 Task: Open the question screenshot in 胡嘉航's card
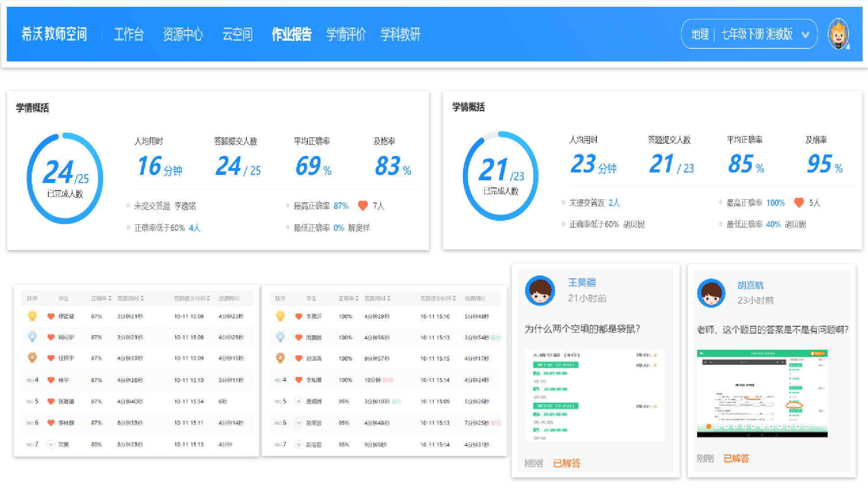pyautogui.click(x=762, y=394)
